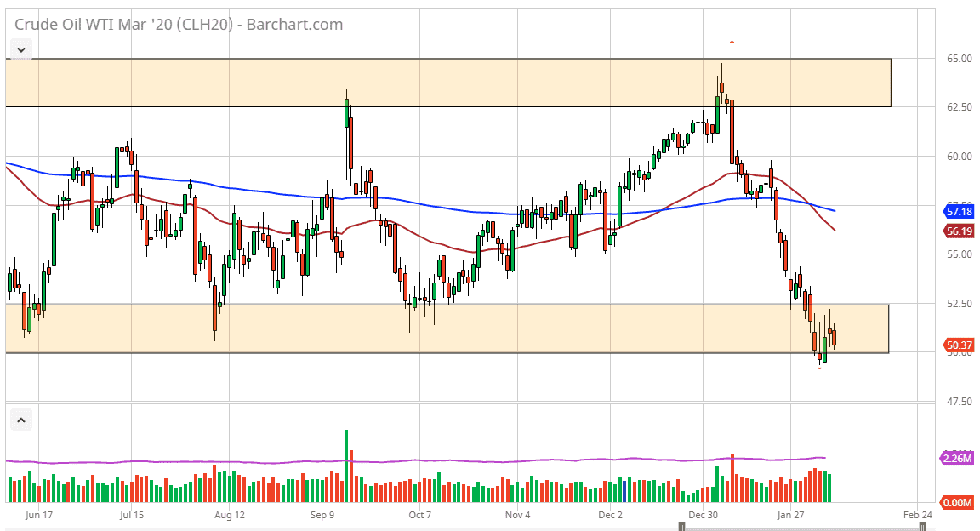
Task: Click the 60.00 price axis label
Action: click(x=960, y=157)
